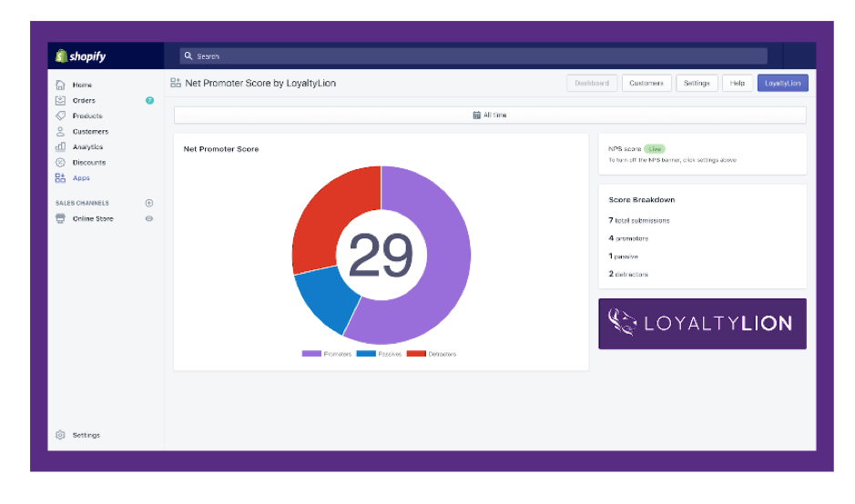Click the SALES CHANNELS section label
The image size is (855, 504).
[x=82, y=203]
